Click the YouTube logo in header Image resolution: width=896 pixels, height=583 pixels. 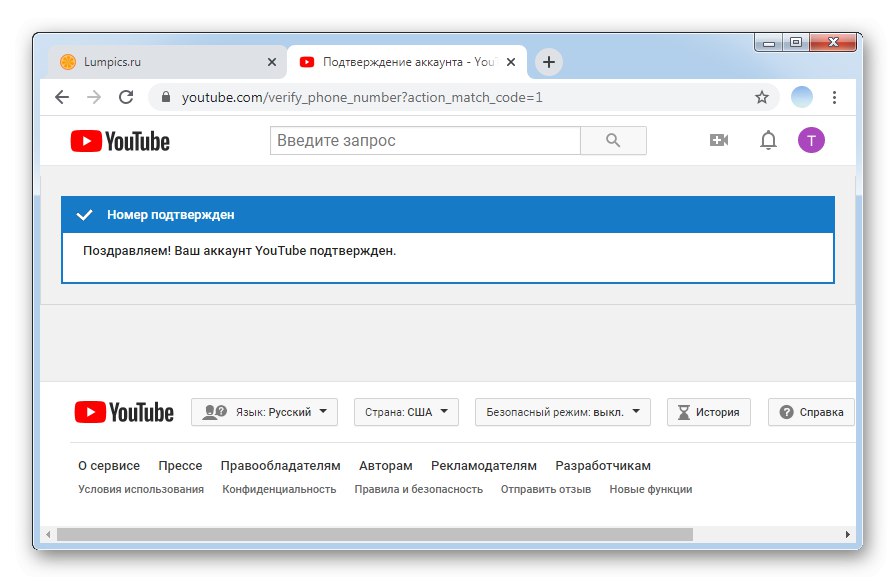click(120, 141)
